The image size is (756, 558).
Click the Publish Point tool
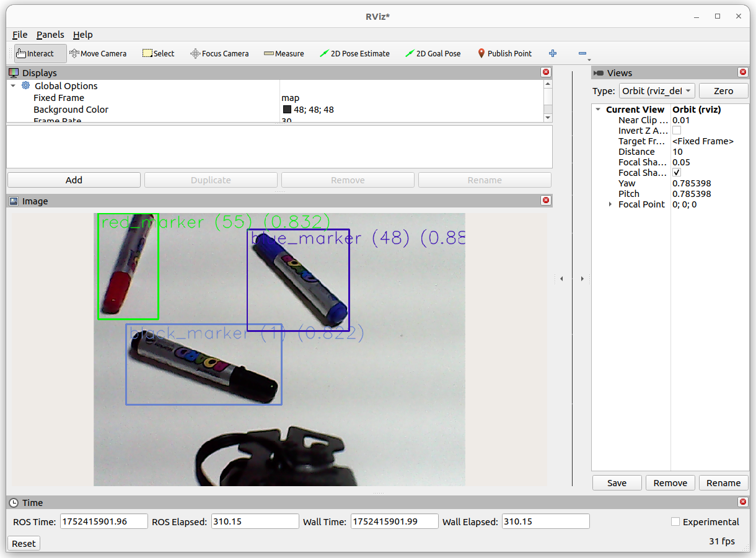click(x=504, y=54)
